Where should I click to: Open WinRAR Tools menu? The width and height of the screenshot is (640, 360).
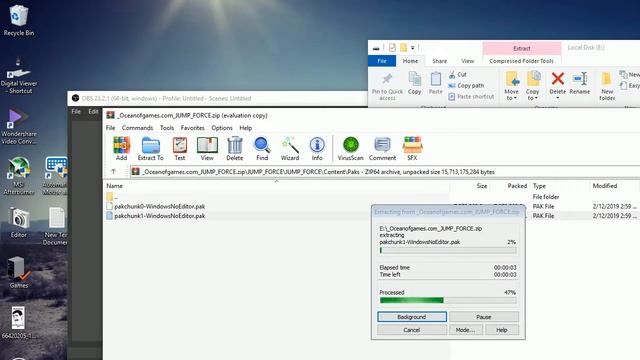(x=167, y=128)
